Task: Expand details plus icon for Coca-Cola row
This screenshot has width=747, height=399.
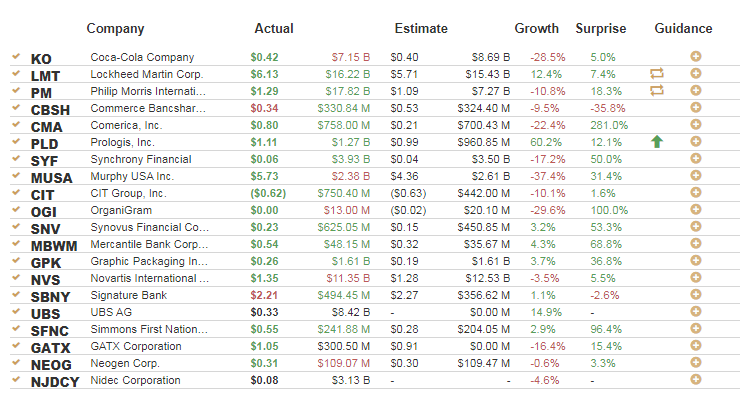Action: (696, 57)
